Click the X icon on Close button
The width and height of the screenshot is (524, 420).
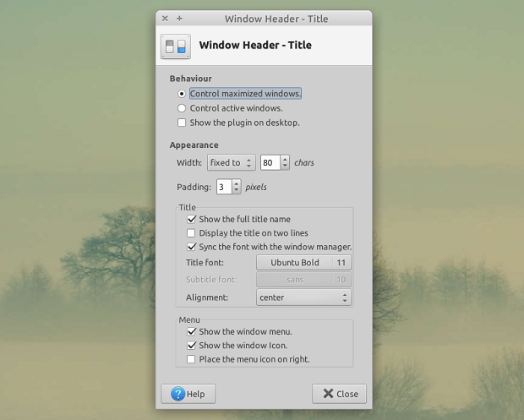point(328,394)
